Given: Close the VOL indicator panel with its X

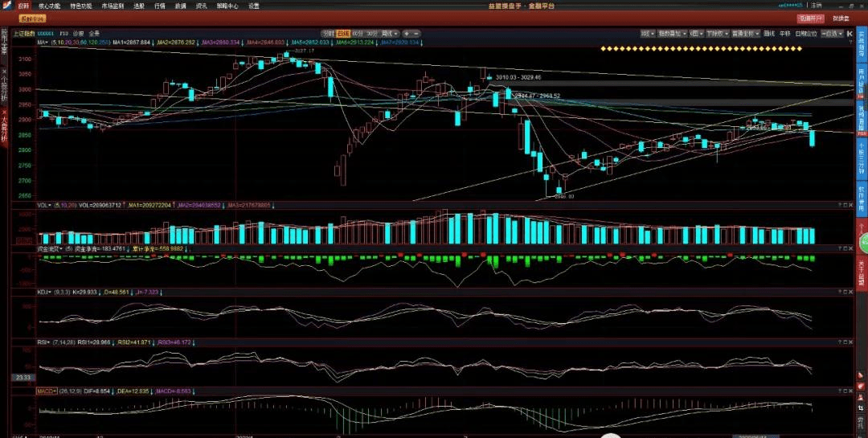Looking at the screenshot, I should click(851, 206).
